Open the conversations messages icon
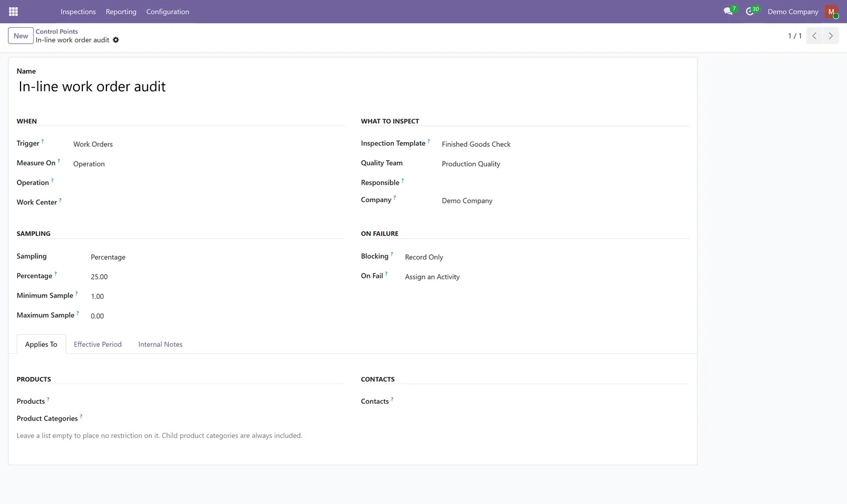The image size is (847, 504). (728, 11)
